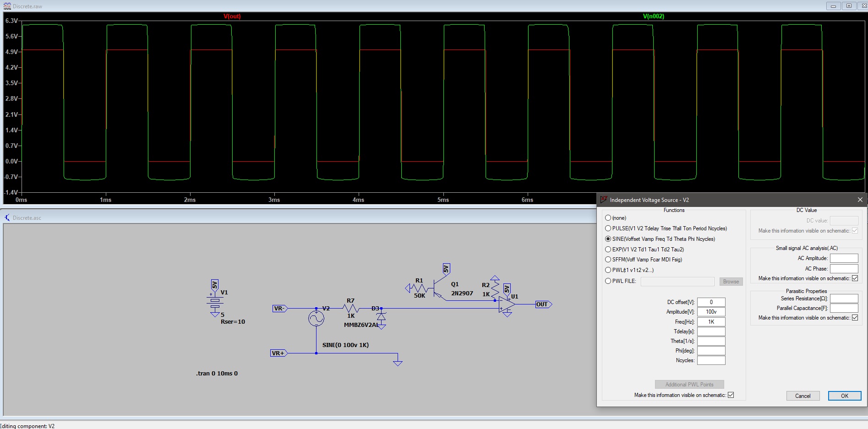Click the VR+ net label flag
The width and height of the screenshot is (868, 429).
[279, 353]
